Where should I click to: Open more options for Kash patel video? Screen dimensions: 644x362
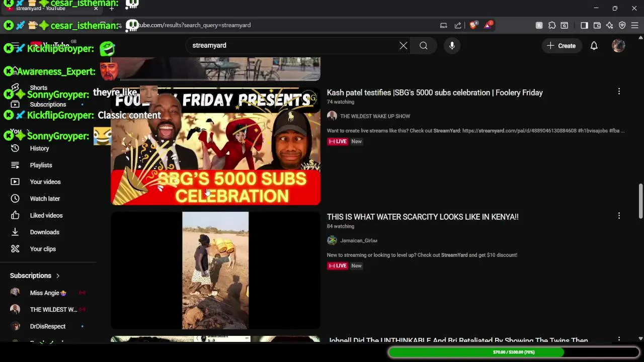tap(619, 92)
